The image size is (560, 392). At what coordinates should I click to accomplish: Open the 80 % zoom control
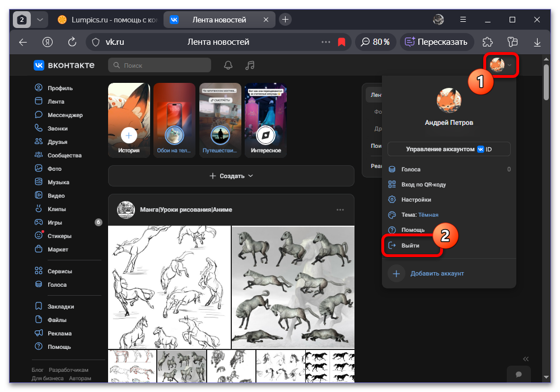[x=375, y=42]
